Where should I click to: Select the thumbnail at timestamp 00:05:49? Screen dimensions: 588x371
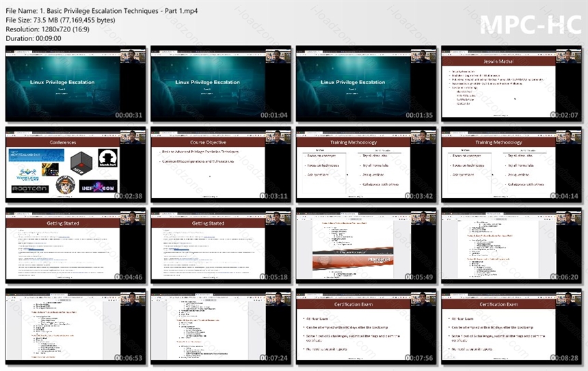(366, 246)
